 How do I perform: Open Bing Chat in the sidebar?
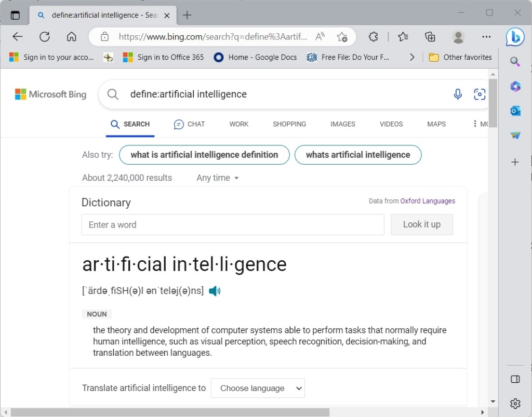tap(515, 37)
